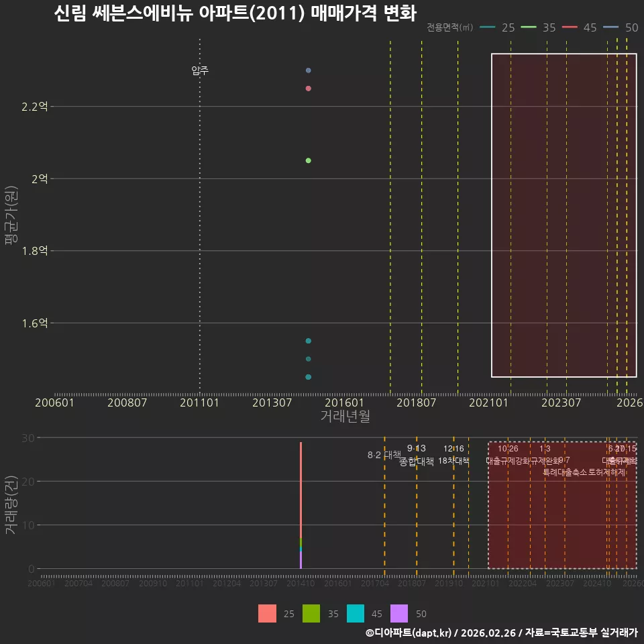Viewport: 644px width, 644px height.
Task: Click the red 45㎡ data point above 2.2억
Action: pos(309,89)
